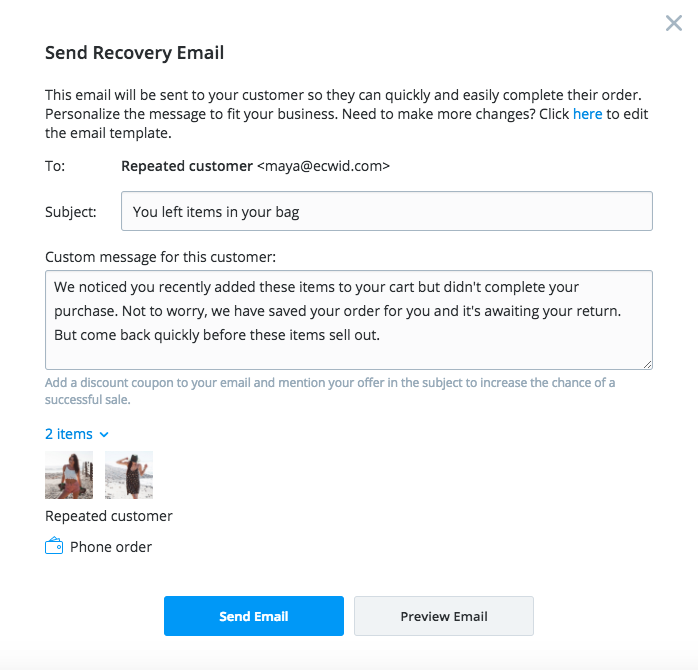Click into the Subject input field

click(386, 212)
